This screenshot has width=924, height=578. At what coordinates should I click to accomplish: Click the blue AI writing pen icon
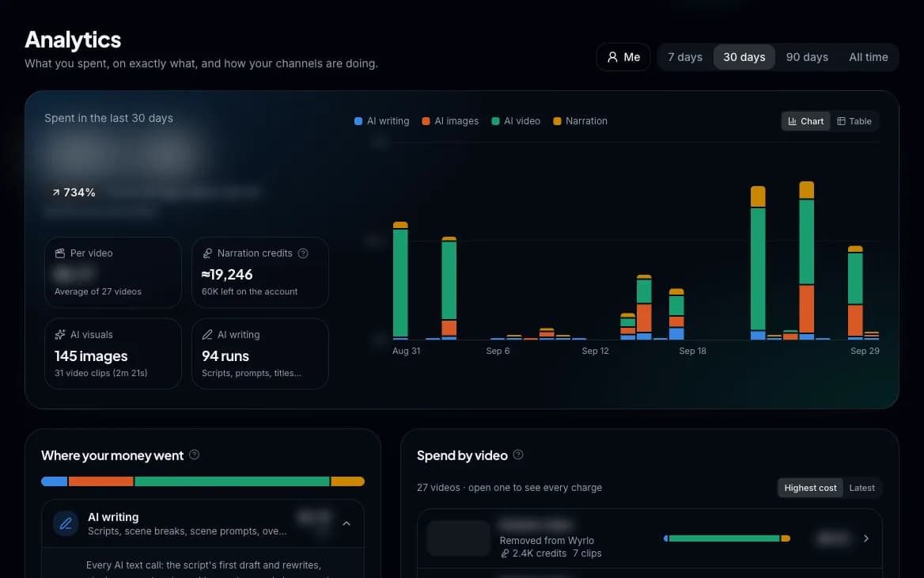tap(66, 523)
